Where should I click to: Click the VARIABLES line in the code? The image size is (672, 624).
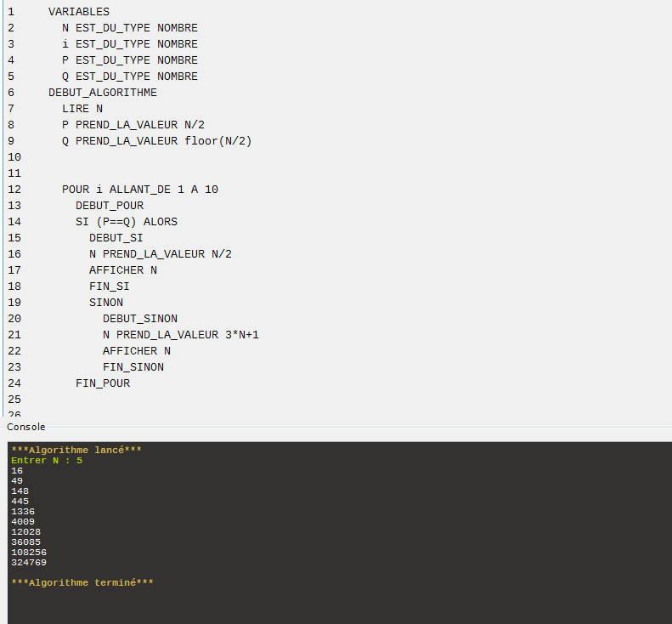[x=78, y=12]
